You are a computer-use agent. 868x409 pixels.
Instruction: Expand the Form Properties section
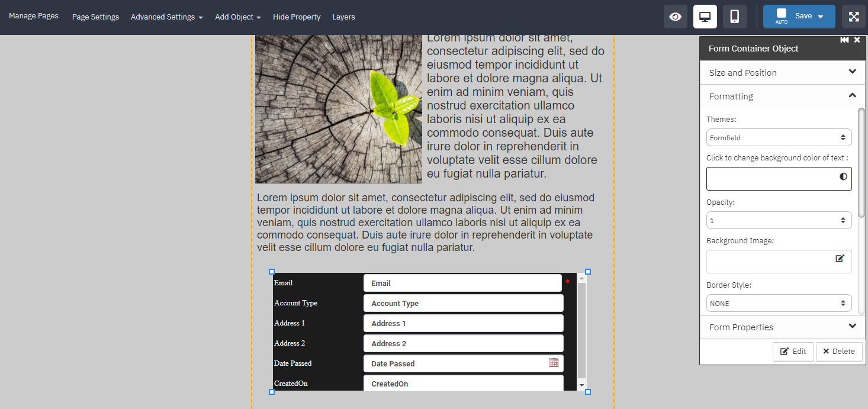783,327
